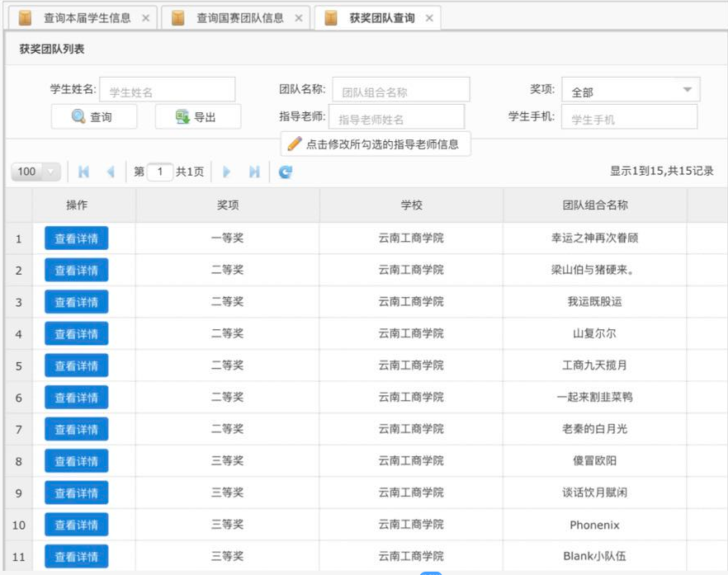Screen dimensions: 728x575
Task: Click 点击修改所勾选的指导老师信息 edit button
Action: pyautogui.click(x=375, y=144)
